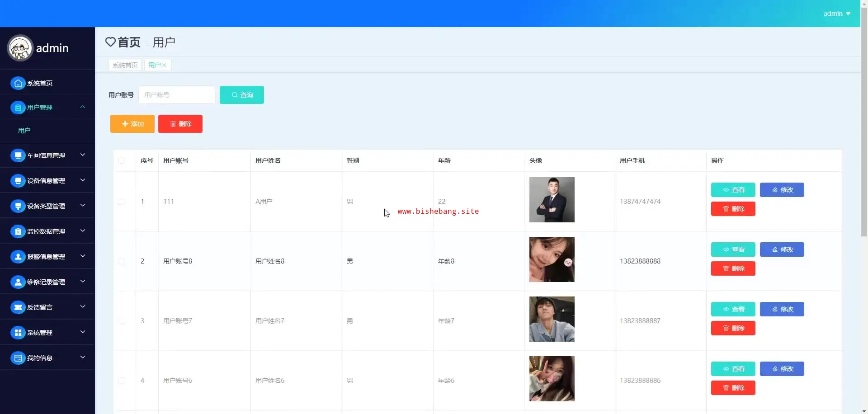Image resolution: width=868 pixels, height=414 pixels.
Task: Open the 反馈留言 menu label
Action: 40,307
